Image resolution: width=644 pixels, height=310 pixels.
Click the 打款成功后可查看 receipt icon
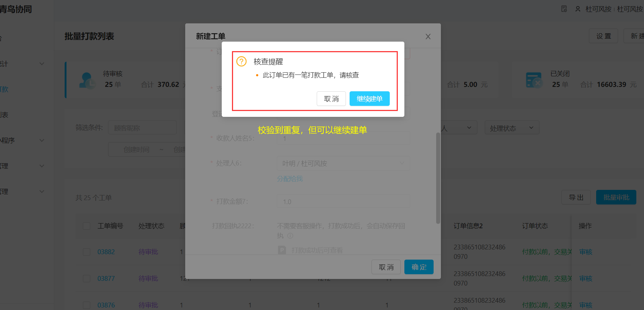pyautogui.click(x=282, y=250)
